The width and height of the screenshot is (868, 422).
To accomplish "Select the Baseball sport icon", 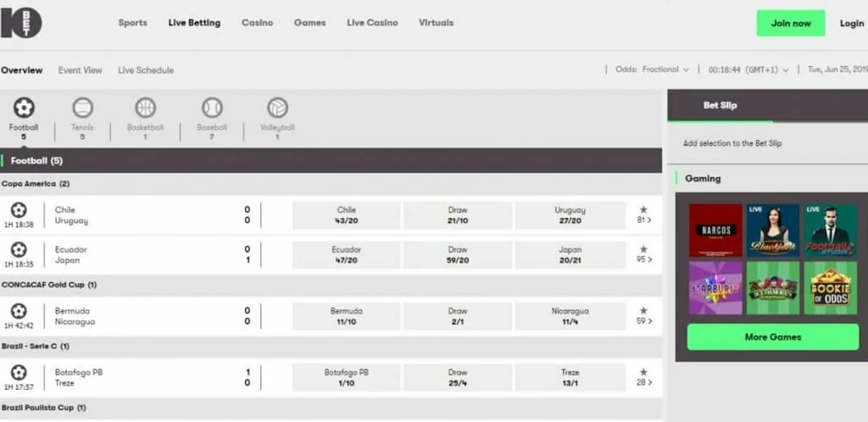I will tap(212, 108).
